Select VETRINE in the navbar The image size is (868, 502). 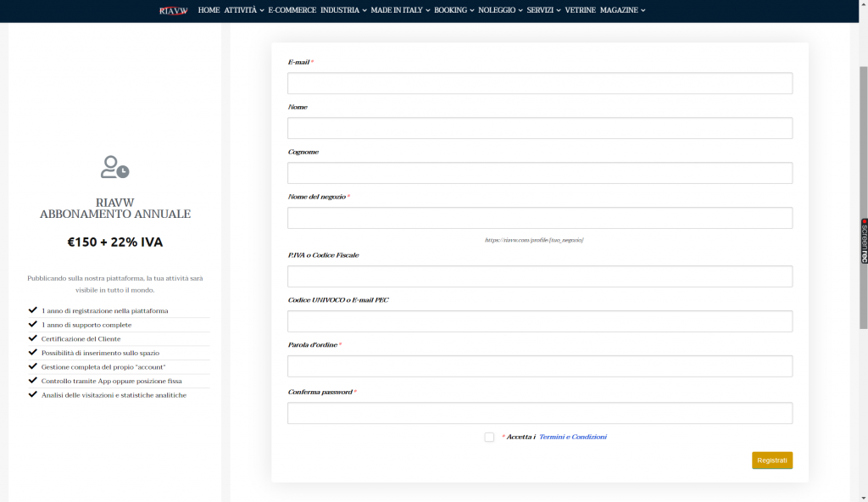click(580, 10)
